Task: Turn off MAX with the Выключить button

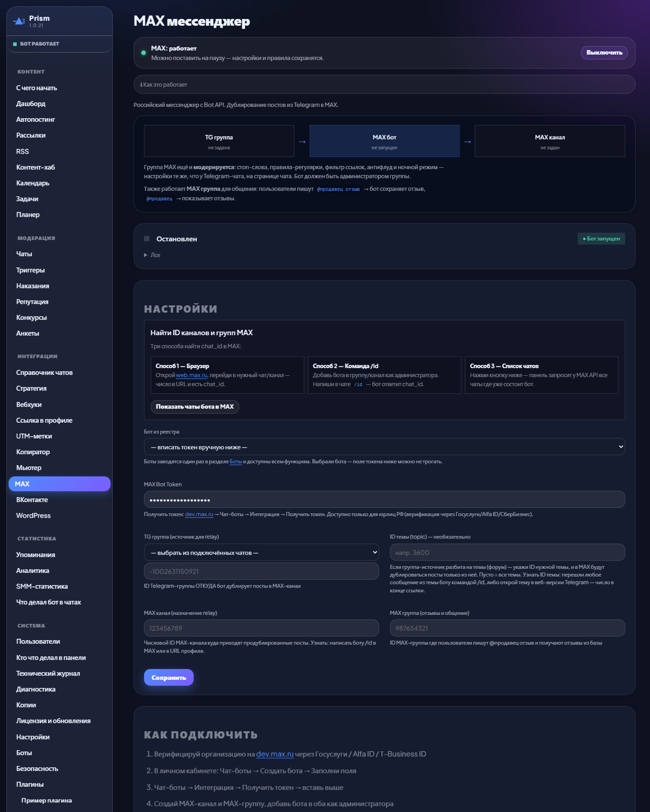Action: 604,53
